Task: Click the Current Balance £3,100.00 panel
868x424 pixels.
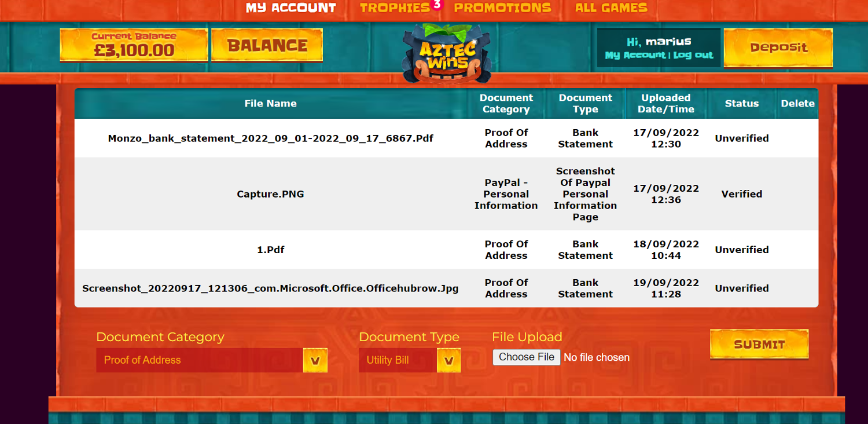Action: click(x=134, y=45)
